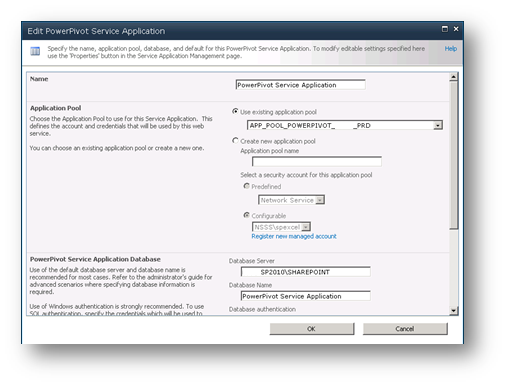Click the vertical scrollbar thumb
The height and width of the screenshot is (386, 506).
click(x=453, y=155)
